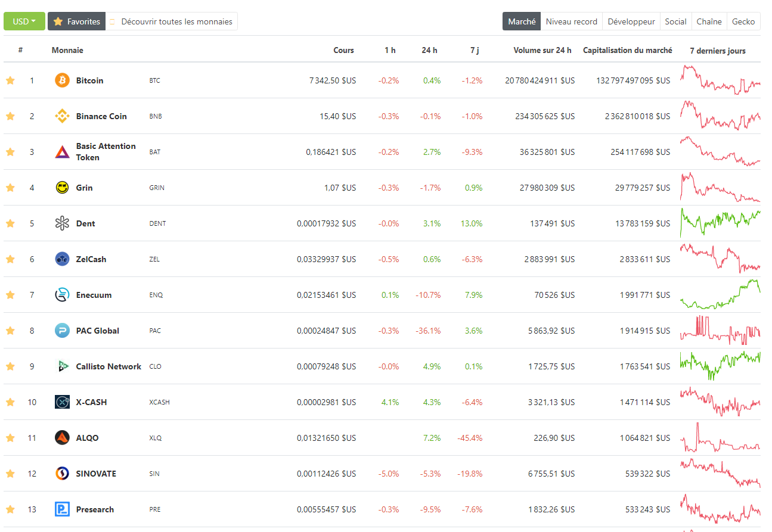Viewport: 772px width, 532px height.
Task: Click the 7 342,50 $US Bitcoin price
Action: (x=333, y=80)
